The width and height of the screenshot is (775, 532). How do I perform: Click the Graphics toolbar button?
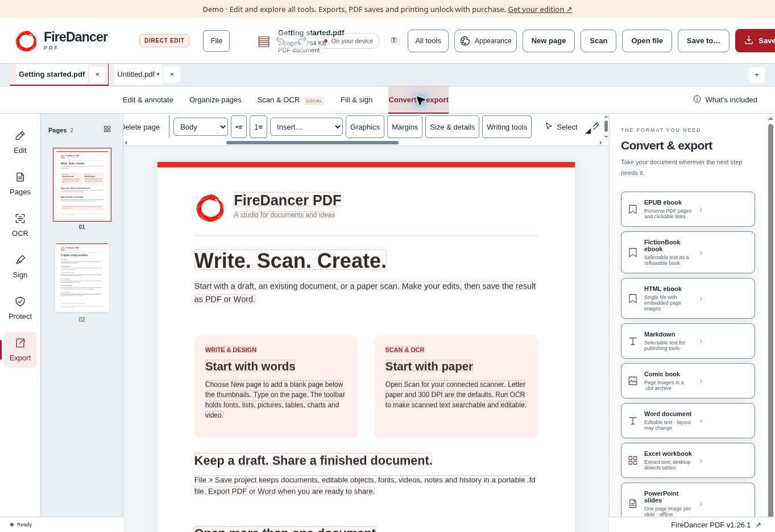[x=365, y=127]
